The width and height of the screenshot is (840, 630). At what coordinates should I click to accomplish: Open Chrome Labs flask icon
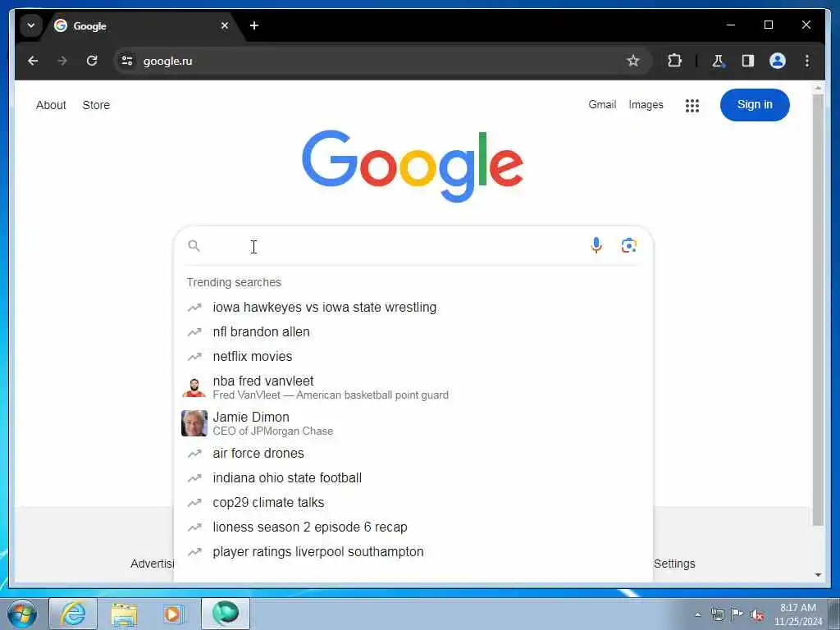(718, 61)
